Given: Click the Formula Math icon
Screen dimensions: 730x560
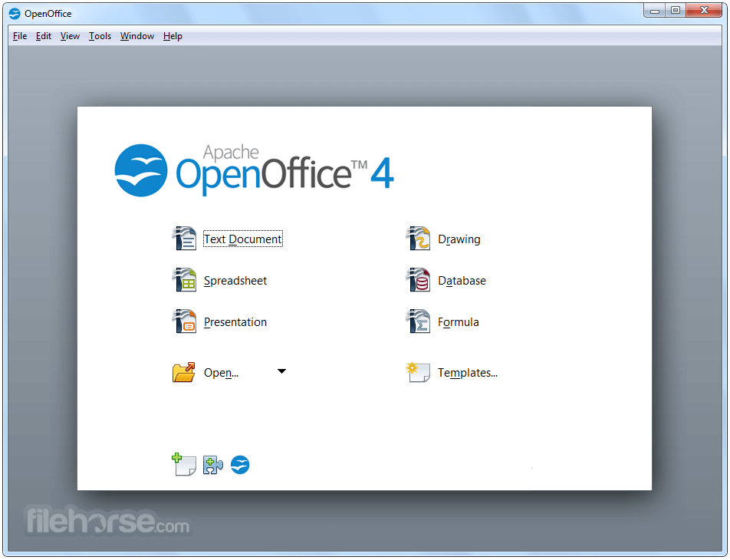Looking at the screenshot, I should (x=418, y=321).
